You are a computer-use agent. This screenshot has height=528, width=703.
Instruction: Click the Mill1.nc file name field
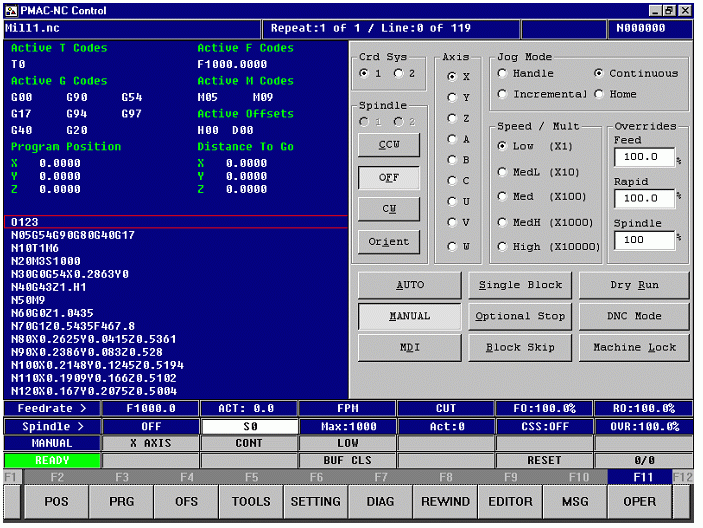(x=132, y=28)
